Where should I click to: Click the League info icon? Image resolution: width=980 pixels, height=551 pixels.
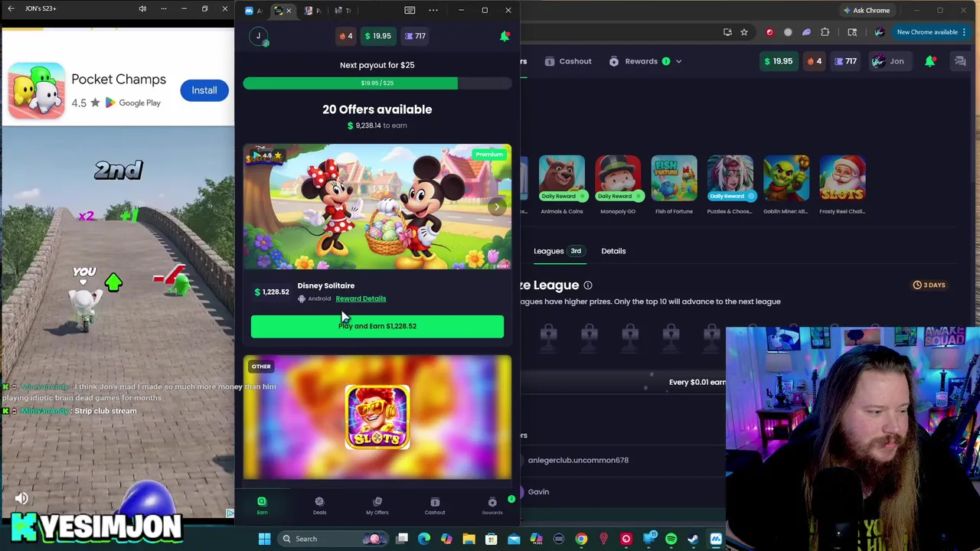coord(588,285)
